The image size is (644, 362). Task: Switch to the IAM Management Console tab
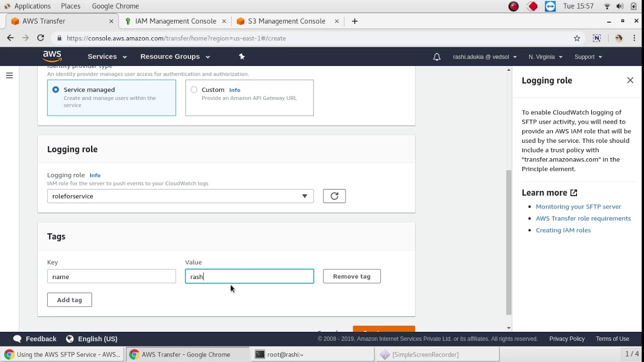click(176, 21)
